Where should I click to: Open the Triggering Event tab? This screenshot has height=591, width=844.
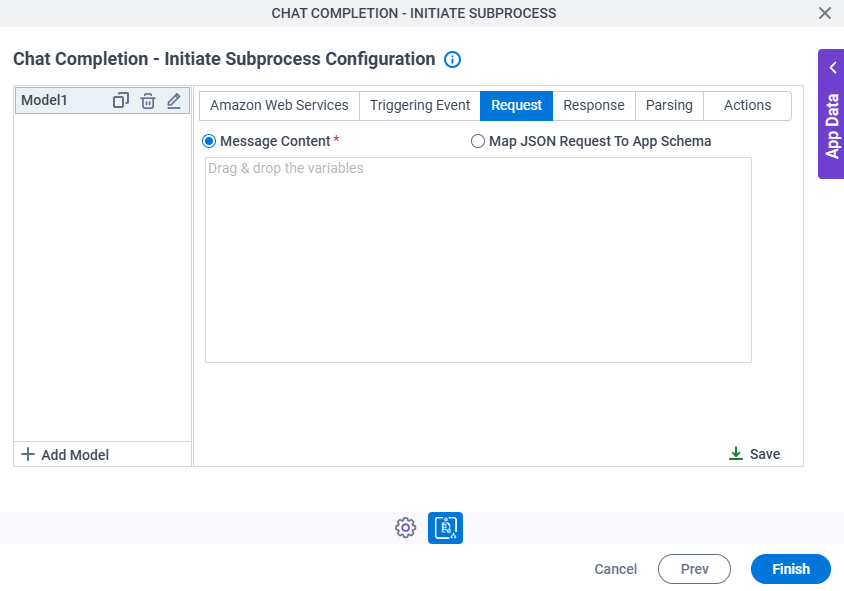pyautogui.click(x=419, y=105)
